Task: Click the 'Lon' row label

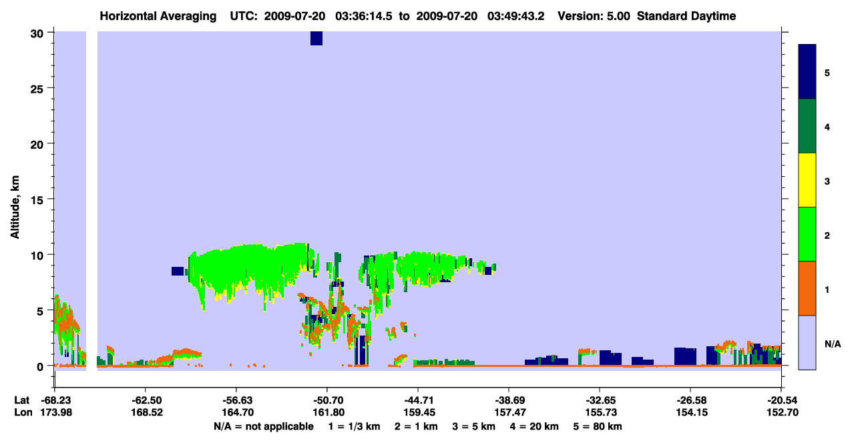Action: click(22, 412)
